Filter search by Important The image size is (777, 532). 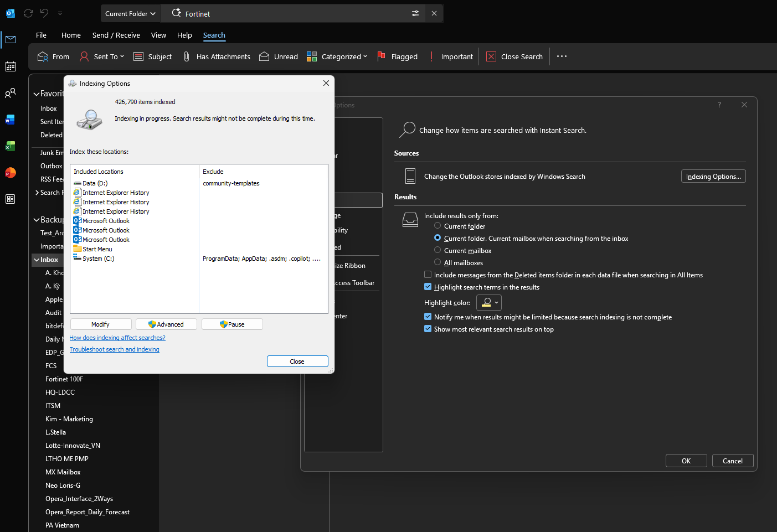[x=451, y=56]
